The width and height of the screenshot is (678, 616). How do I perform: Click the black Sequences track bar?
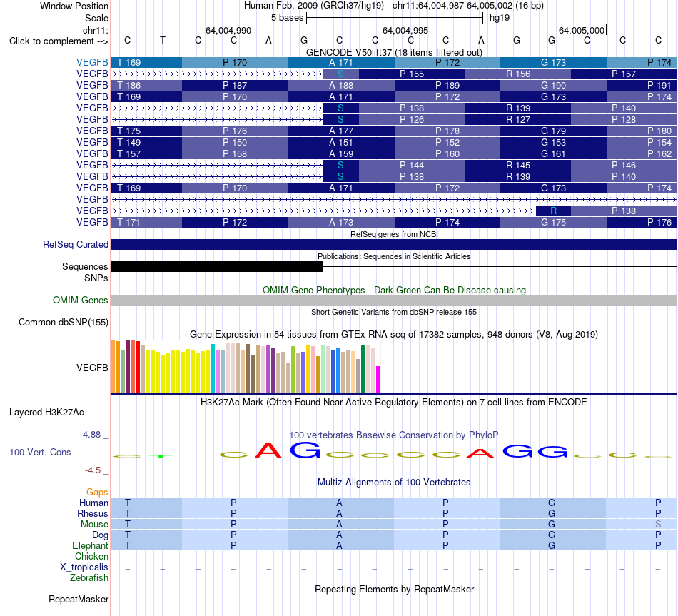pyautogui.click(x=217, y=266)
